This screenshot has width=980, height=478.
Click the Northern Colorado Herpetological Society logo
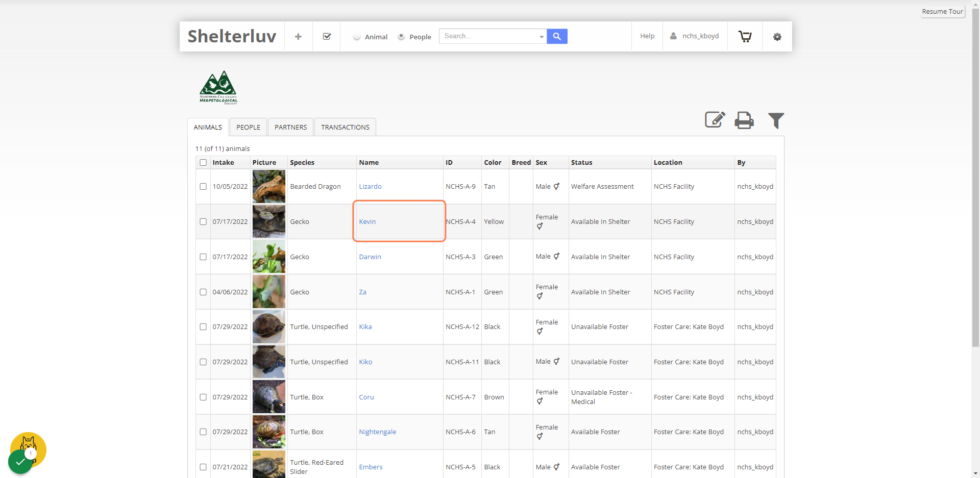[x=218, y=87]
